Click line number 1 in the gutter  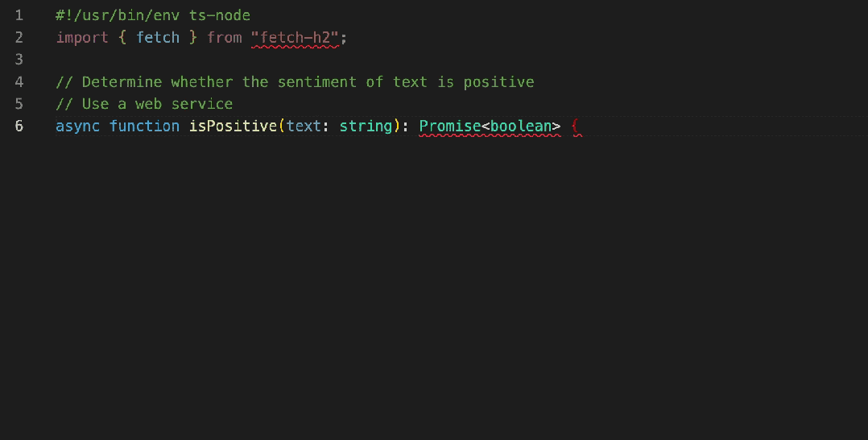pos(19,15)
